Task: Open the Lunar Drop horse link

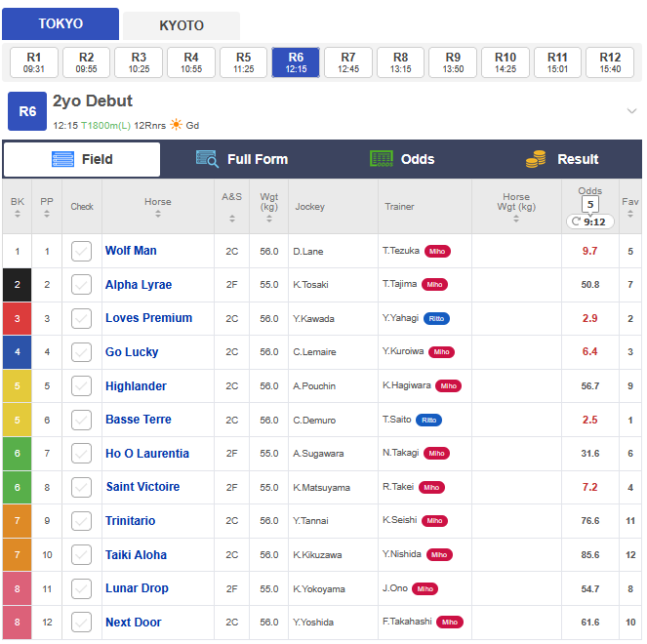Action: click(x=137, y=588)
